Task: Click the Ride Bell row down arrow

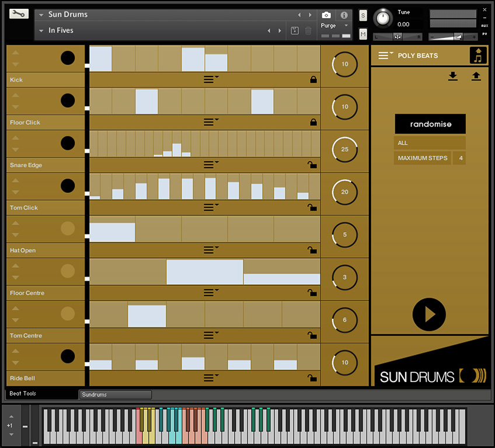Action: [15, 362]
